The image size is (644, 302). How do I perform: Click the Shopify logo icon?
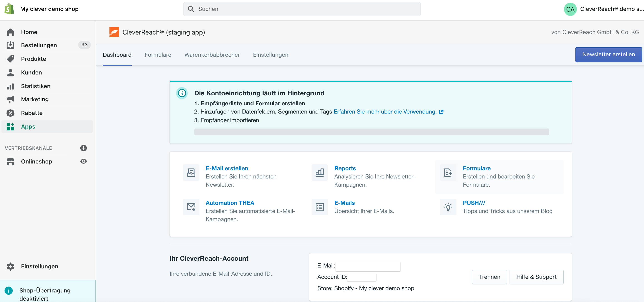[9, 9]
